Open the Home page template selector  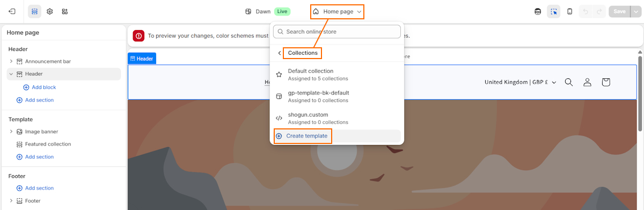(x=337, y=11)
